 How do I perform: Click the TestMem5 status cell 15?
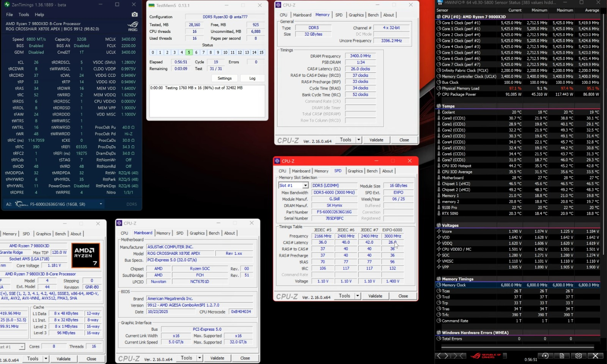click(261, 52)
